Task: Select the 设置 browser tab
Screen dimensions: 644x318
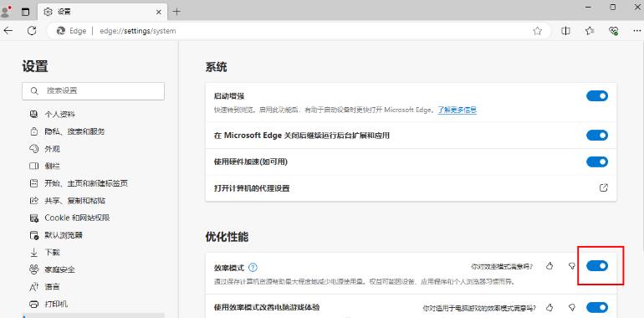Action: (x=102, y=12)
